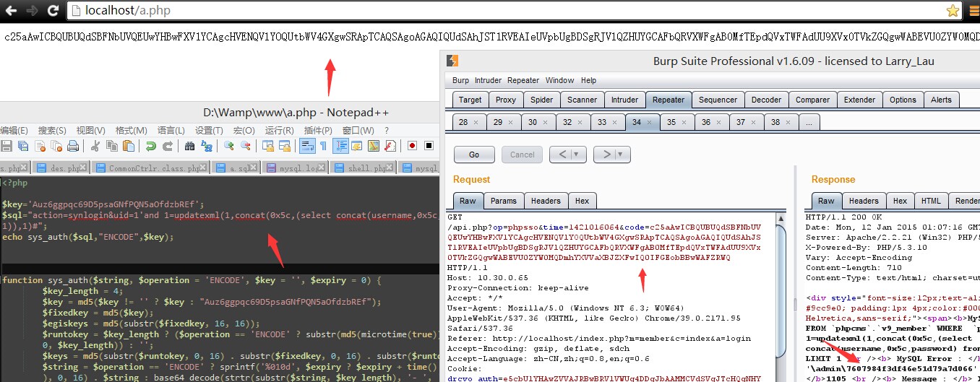Screen dimensions: 980x382
Task: Open the Request Headers tab
Action: pyautogui.click(x=546, y=201)
